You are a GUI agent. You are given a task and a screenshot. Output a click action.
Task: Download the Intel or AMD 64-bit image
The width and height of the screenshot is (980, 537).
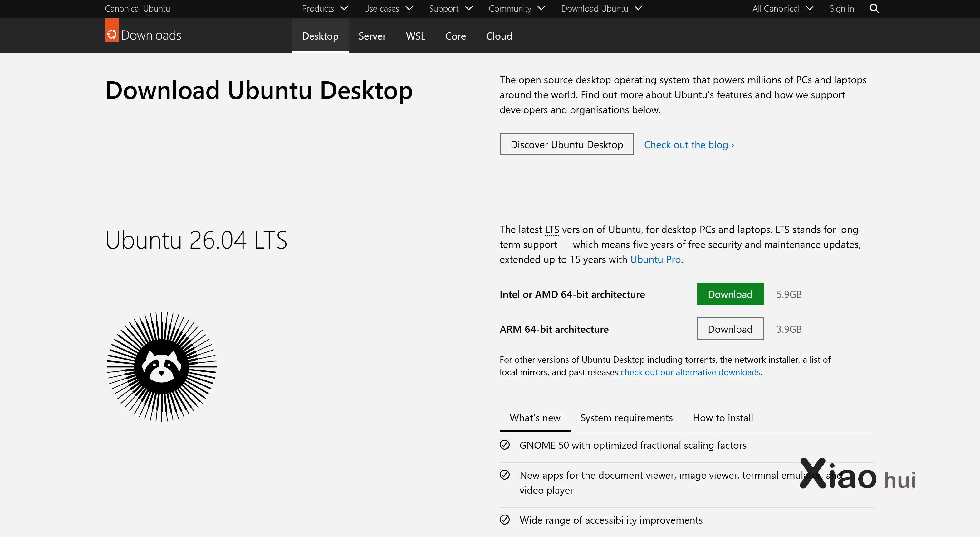[730, 293]
